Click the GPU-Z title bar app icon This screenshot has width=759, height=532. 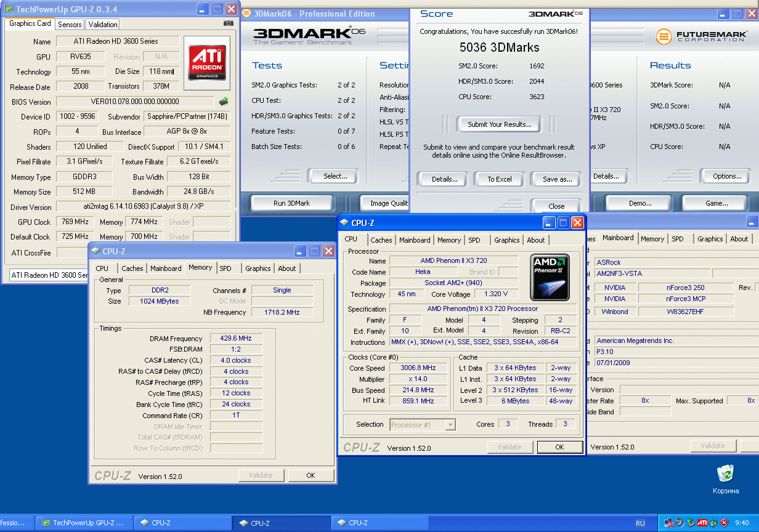[9, 9]
